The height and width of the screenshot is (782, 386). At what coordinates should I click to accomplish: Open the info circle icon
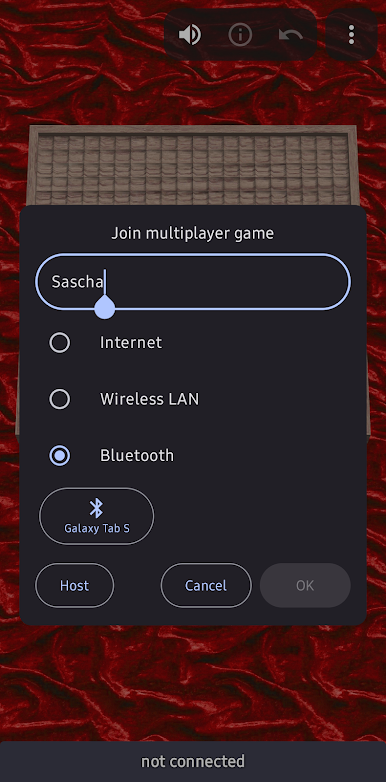240,35
